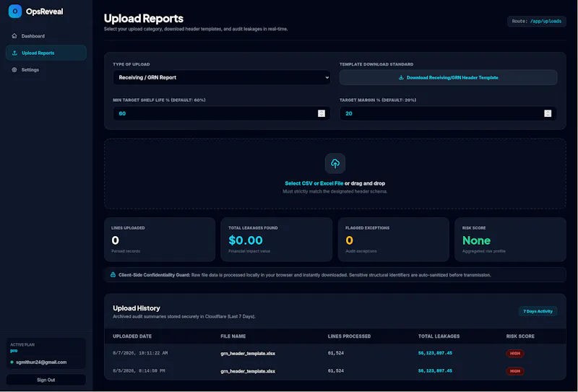578x392 pixels.
Task: Download Receiving/GRN Header Template
Action: [448, 77]
